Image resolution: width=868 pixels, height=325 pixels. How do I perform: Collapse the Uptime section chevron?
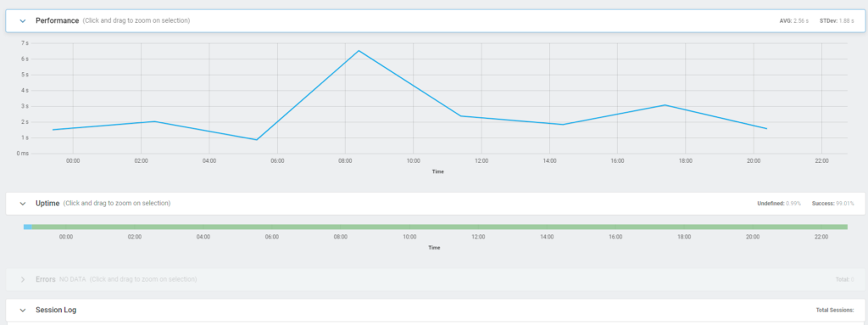pos(23,204)
